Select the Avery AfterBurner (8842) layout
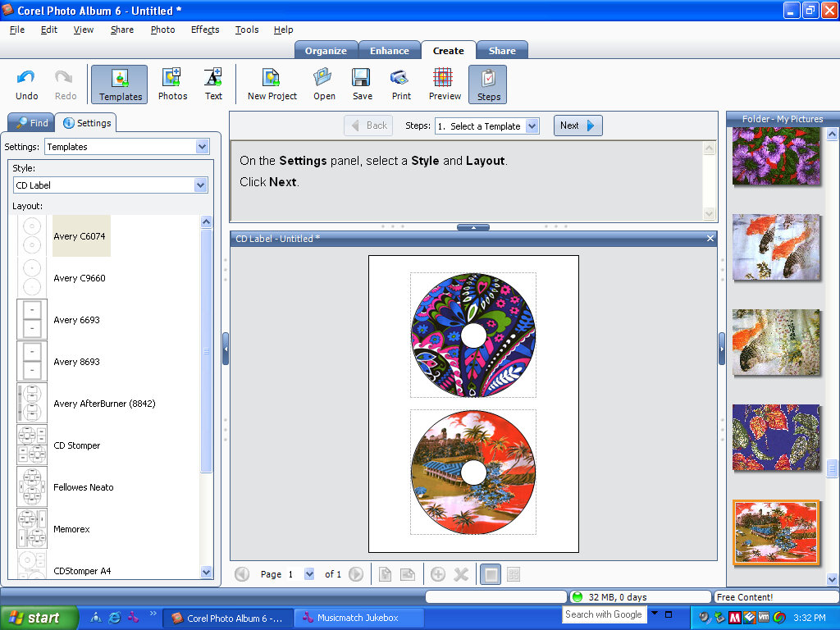Screen dimensions: 840x630 [x=104, y=404]
